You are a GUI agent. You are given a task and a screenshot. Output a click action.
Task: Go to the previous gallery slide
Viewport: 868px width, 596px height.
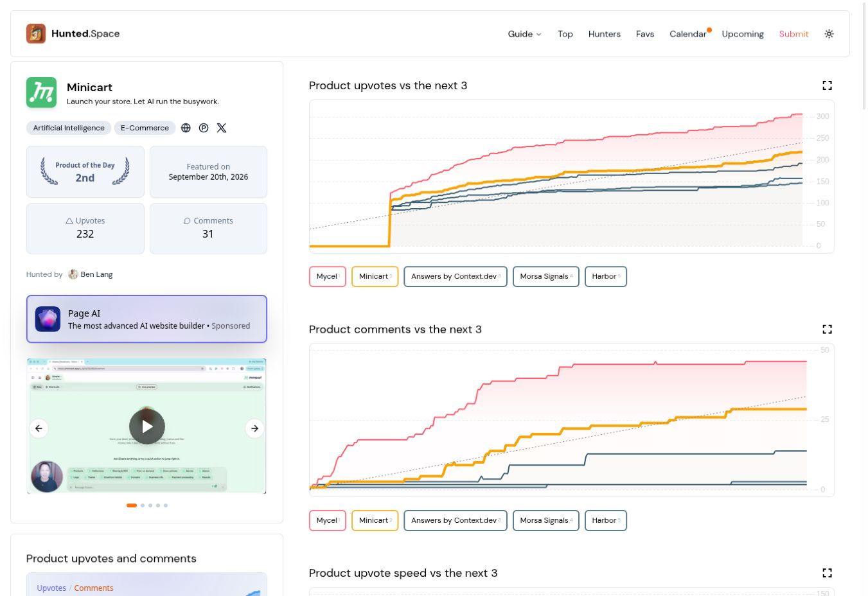point(39,428)
